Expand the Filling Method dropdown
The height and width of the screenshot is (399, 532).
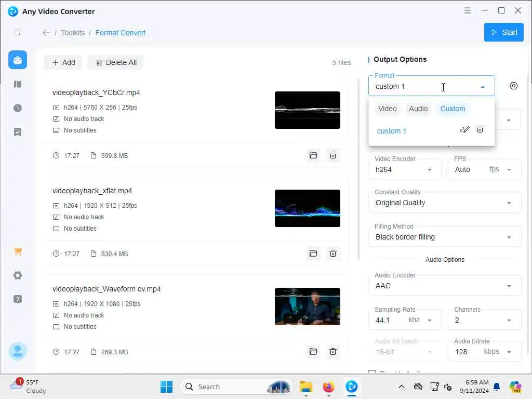(445, 237)
